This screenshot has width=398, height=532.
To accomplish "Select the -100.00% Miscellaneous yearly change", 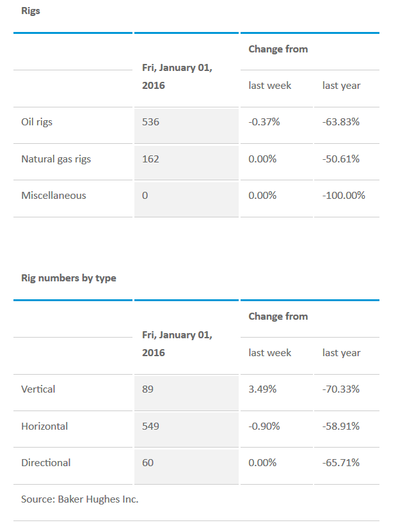I will [344, 196].
